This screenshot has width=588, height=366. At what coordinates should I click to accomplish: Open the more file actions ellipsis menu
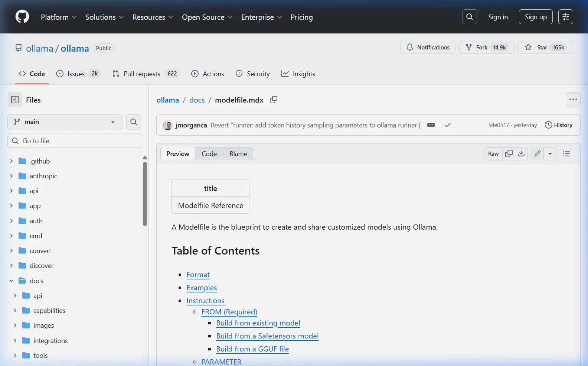[x=573, y=100]
